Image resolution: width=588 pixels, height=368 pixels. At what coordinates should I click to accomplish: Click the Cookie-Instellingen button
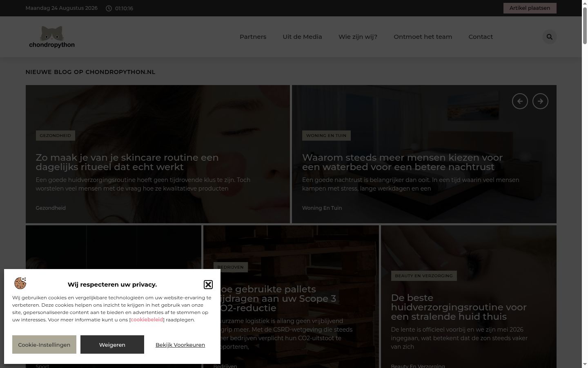pos(44,345)
